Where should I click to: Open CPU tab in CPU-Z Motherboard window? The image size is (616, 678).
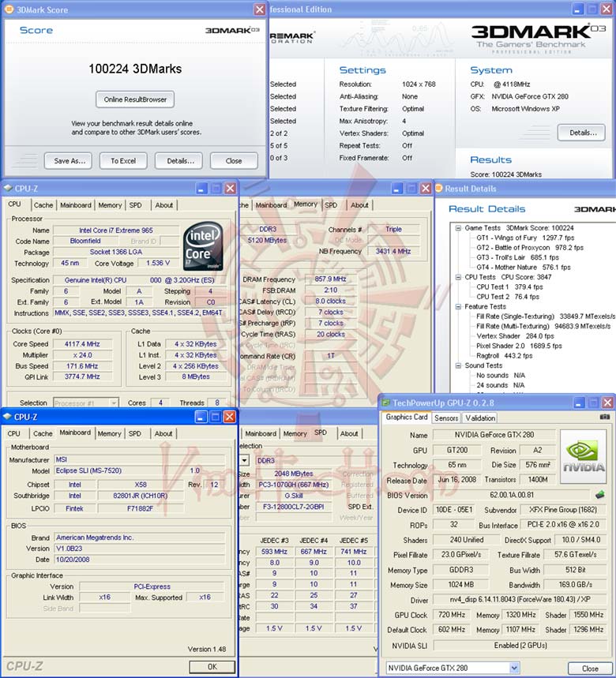click(14, 433)
